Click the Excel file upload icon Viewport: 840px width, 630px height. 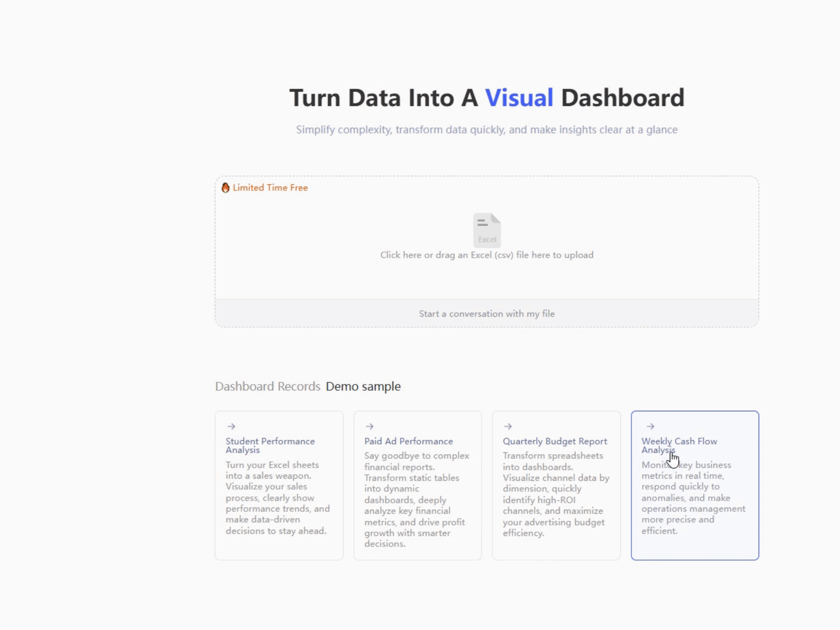click(x=486, y=230)
